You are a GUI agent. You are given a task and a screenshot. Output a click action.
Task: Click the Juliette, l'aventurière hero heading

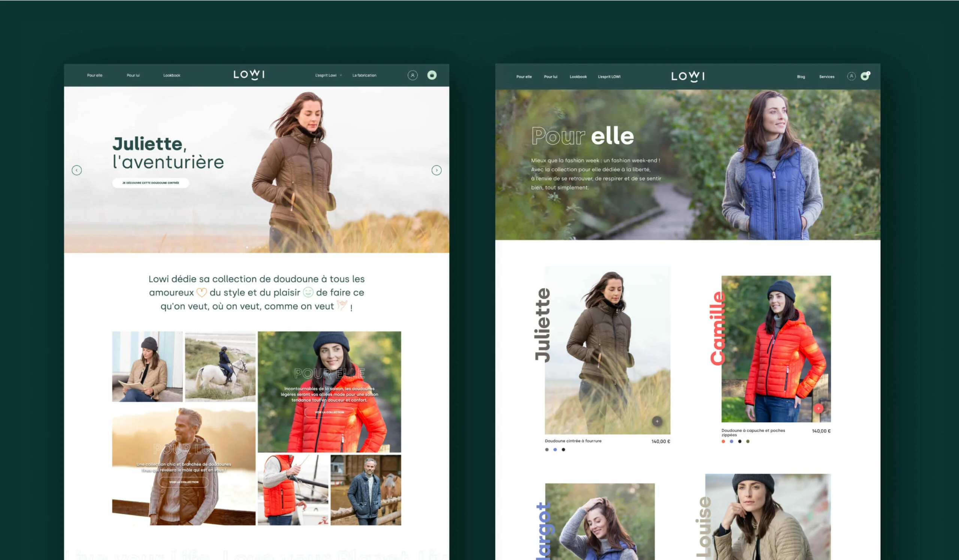coord(168,153)
